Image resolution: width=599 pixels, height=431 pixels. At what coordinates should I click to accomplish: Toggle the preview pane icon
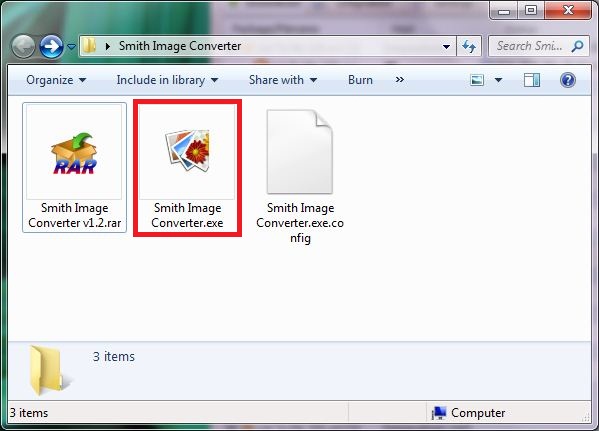pyautogui.click(x=532, y=80)
